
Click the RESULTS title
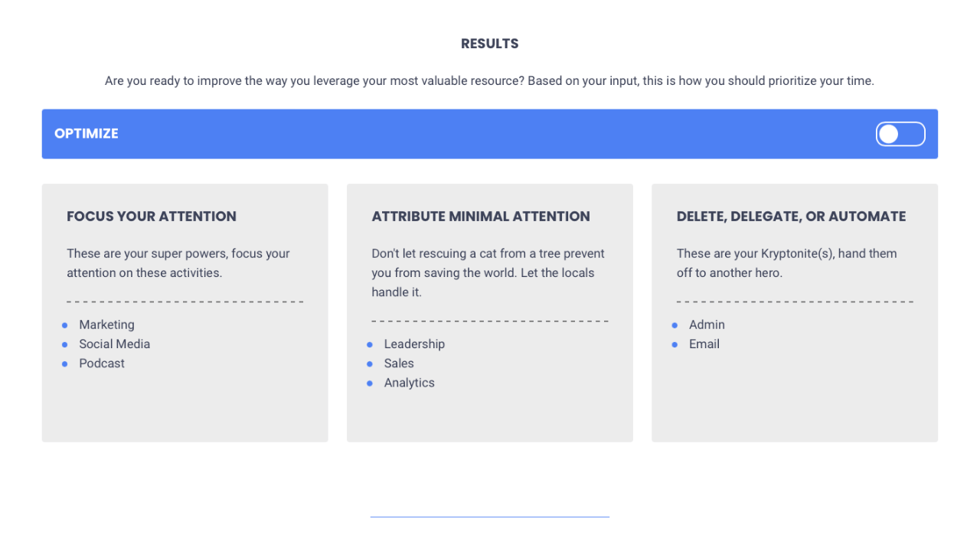click(490, 44)
